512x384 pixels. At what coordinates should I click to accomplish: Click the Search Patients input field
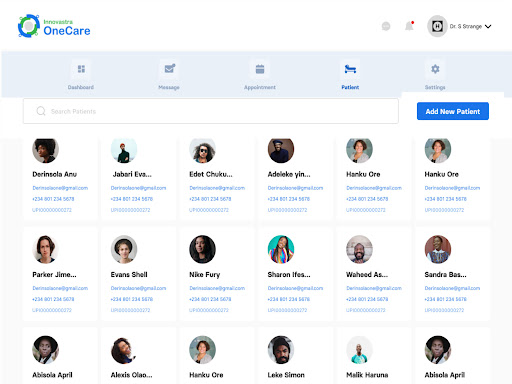(211, 111)
